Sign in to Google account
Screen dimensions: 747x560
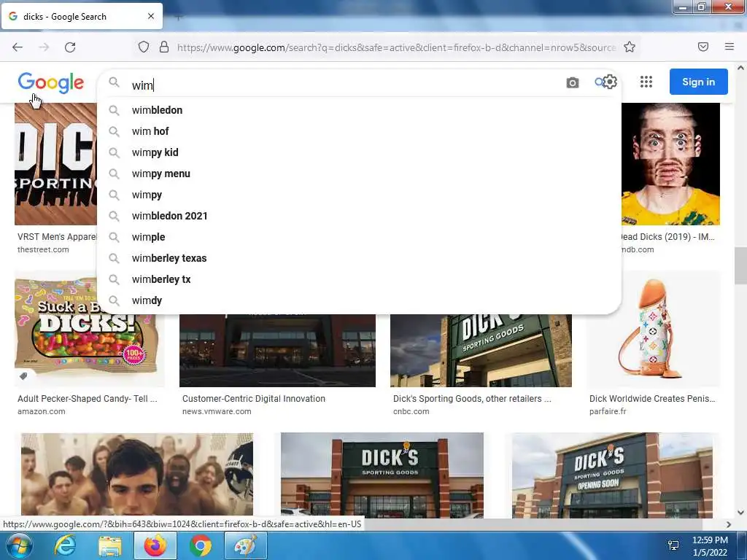698,82
